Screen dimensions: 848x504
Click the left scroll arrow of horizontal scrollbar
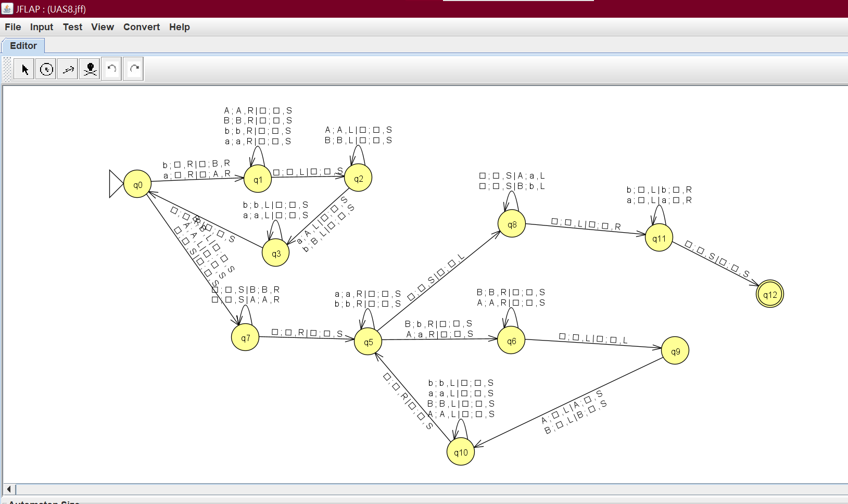tap(9, 489)
